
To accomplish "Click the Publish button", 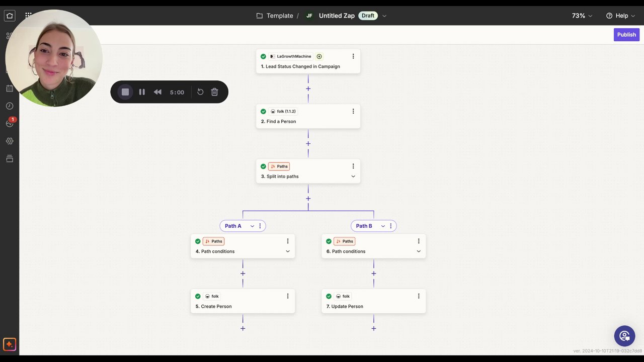I will (x=626, y=35).
